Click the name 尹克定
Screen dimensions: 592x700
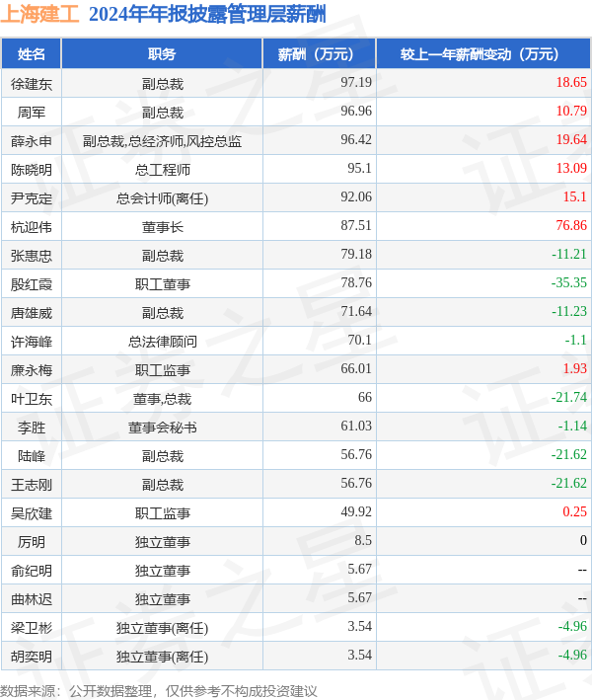(32, 198)
